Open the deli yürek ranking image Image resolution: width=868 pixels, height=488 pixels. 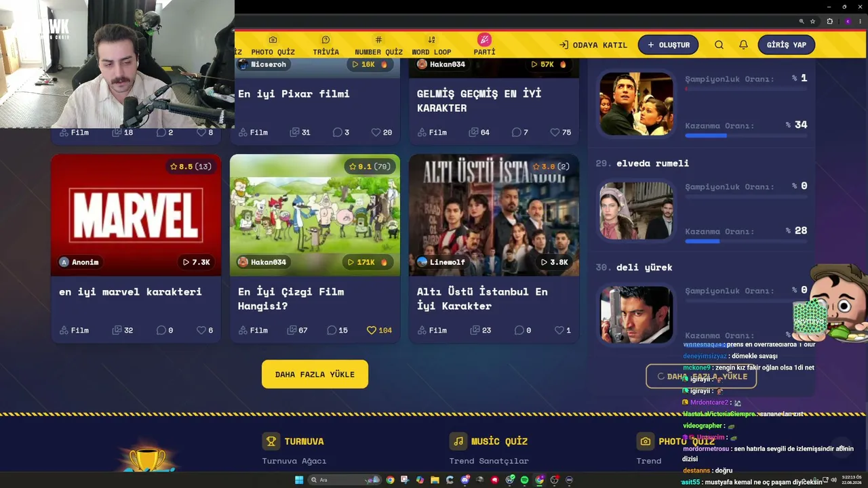click(x=636, y=314)
